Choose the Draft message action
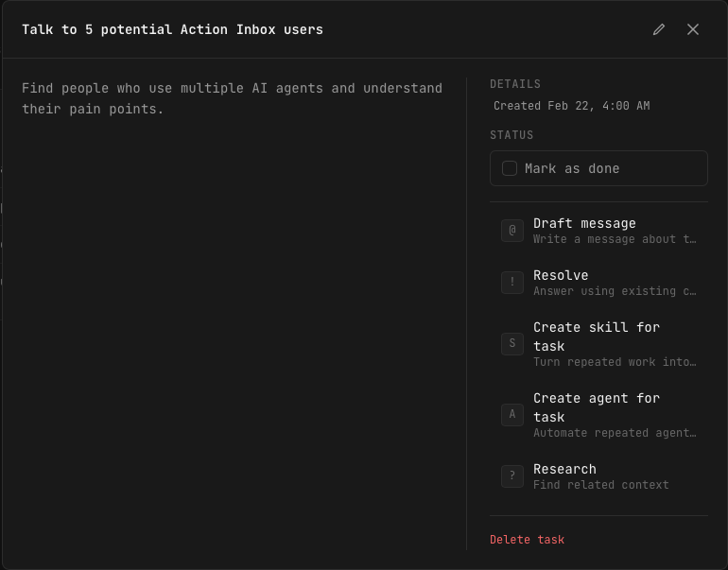 point(598,231)
